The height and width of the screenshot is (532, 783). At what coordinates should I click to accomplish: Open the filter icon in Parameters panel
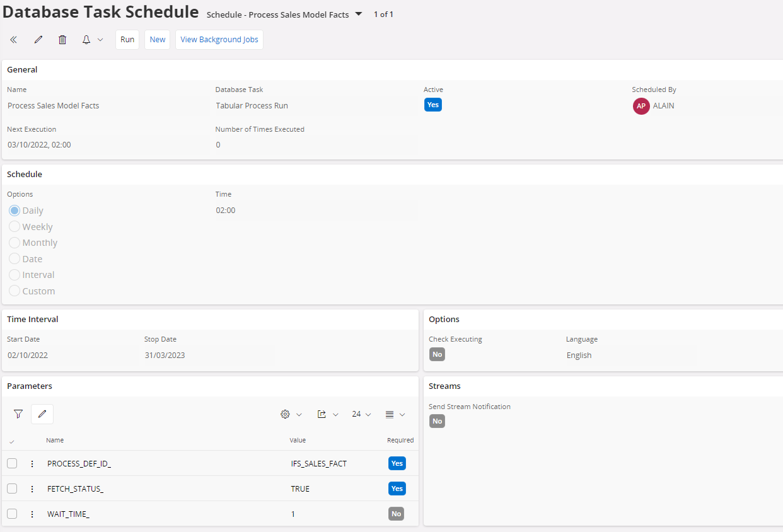(x=18, y=413)
